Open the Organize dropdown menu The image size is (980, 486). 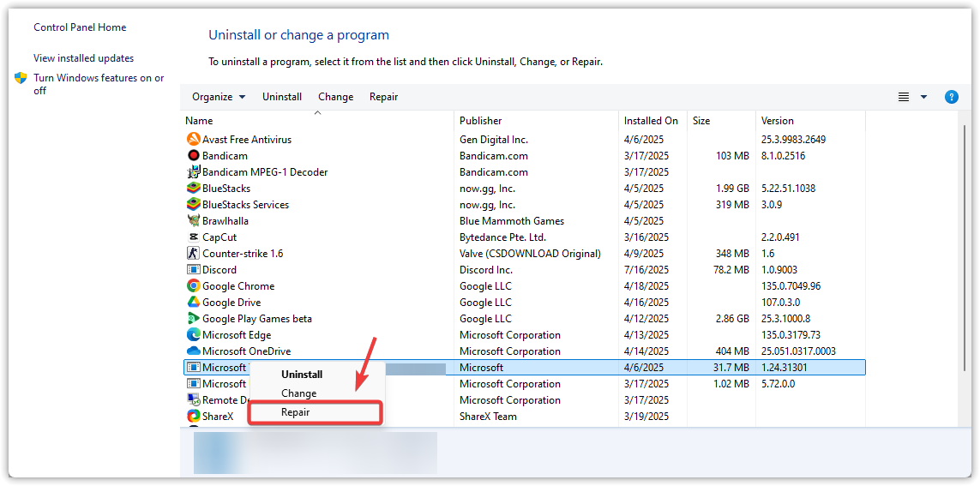point(219,97)
